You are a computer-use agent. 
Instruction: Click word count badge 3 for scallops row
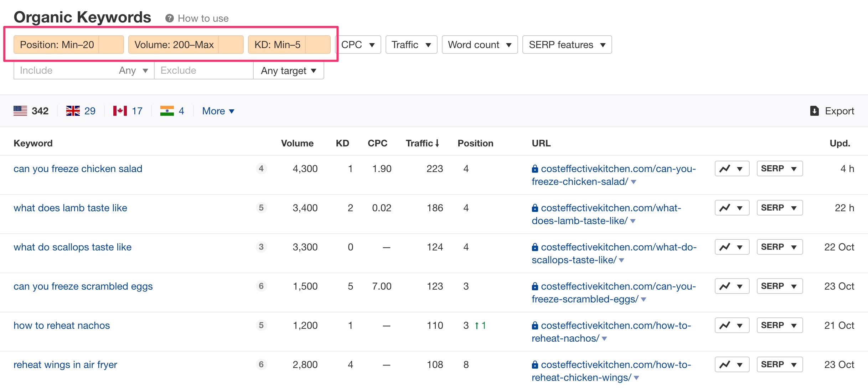pos(261,247)
